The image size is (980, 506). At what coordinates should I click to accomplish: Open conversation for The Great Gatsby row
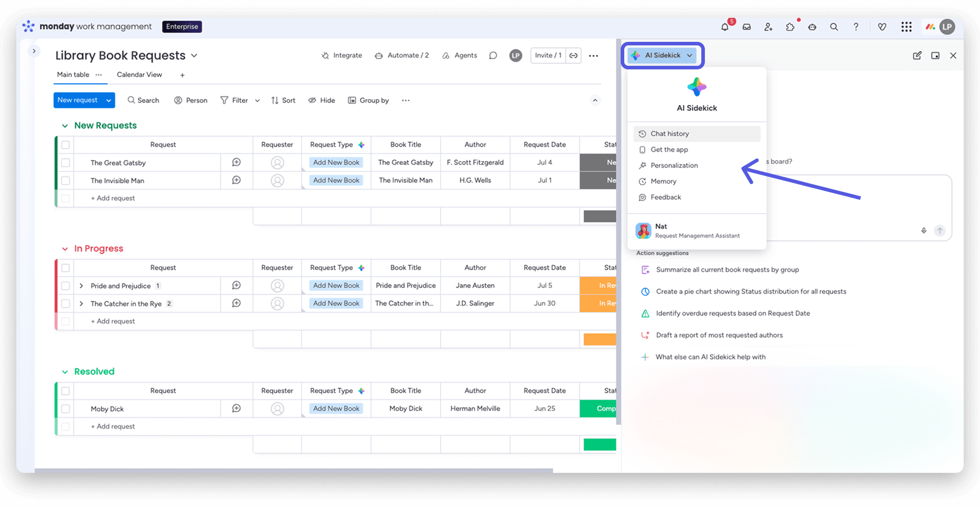coord(236,162)
